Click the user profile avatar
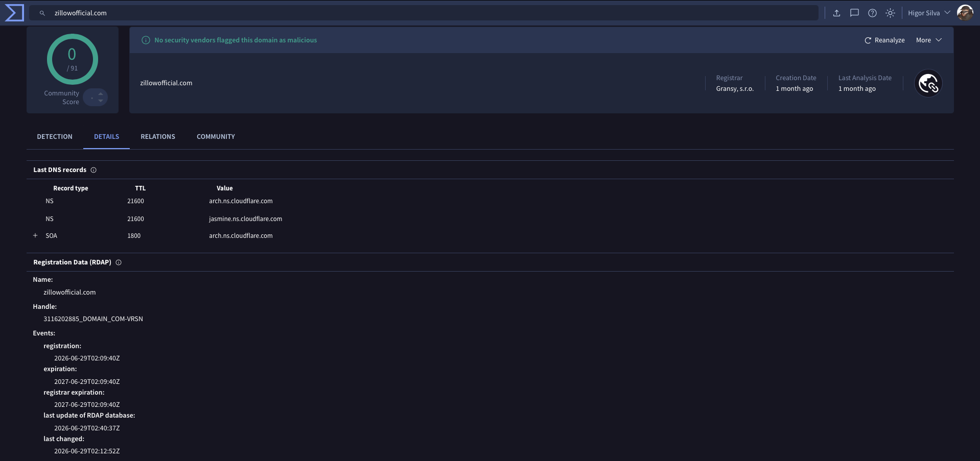Image resolution: width=980 pixels, height=461 pixels. pos(965,13)
